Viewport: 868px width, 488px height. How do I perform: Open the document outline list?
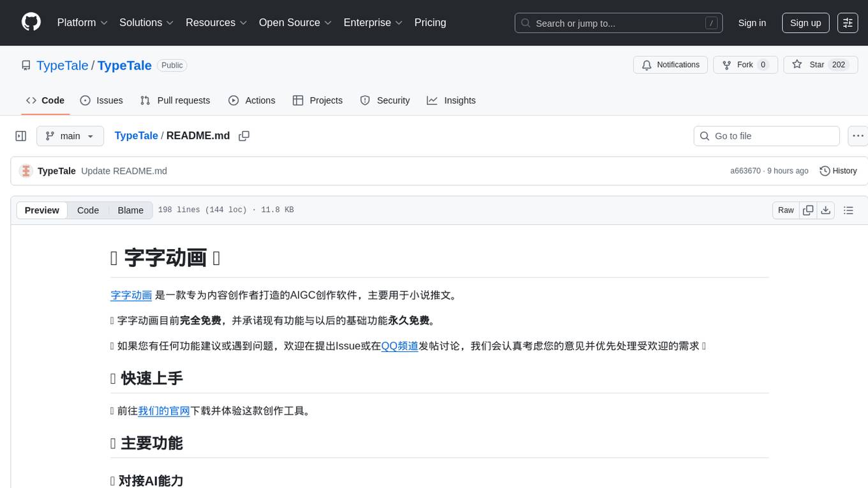click(x=848, y=210)
